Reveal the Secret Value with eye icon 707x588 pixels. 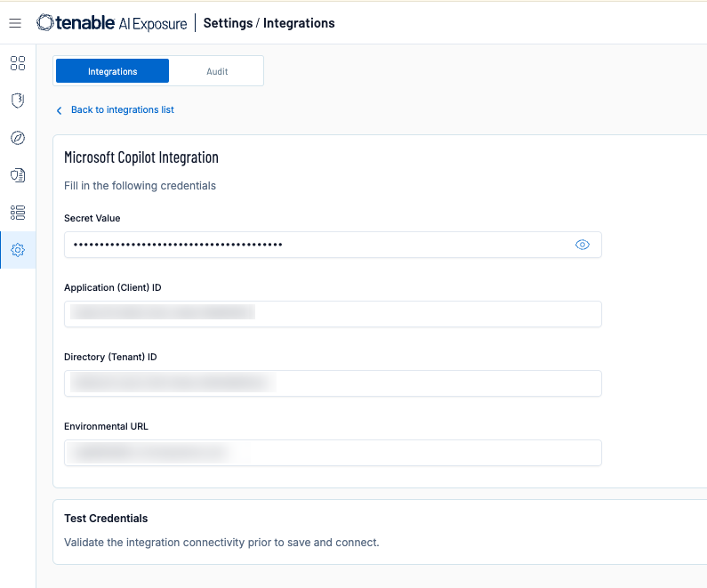pos(582,245)
